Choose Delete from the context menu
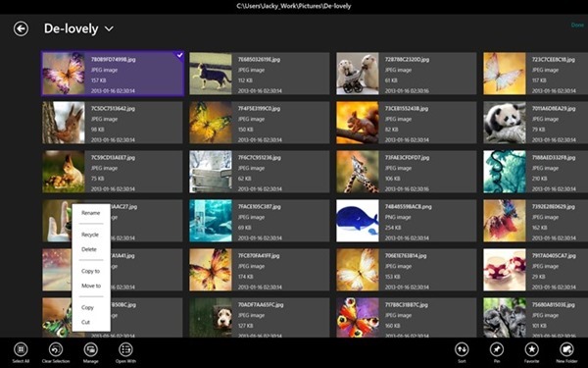 (89, 249)
